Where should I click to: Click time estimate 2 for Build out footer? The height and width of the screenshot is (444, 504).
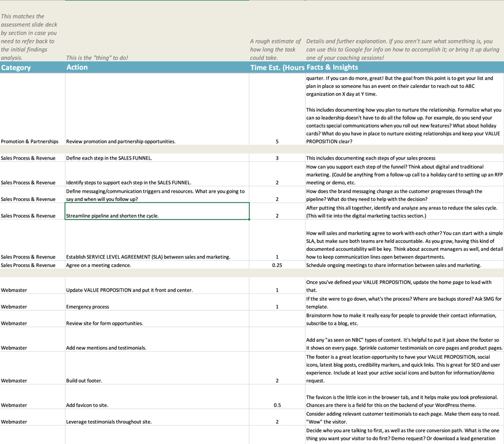[x=277, y=368]
